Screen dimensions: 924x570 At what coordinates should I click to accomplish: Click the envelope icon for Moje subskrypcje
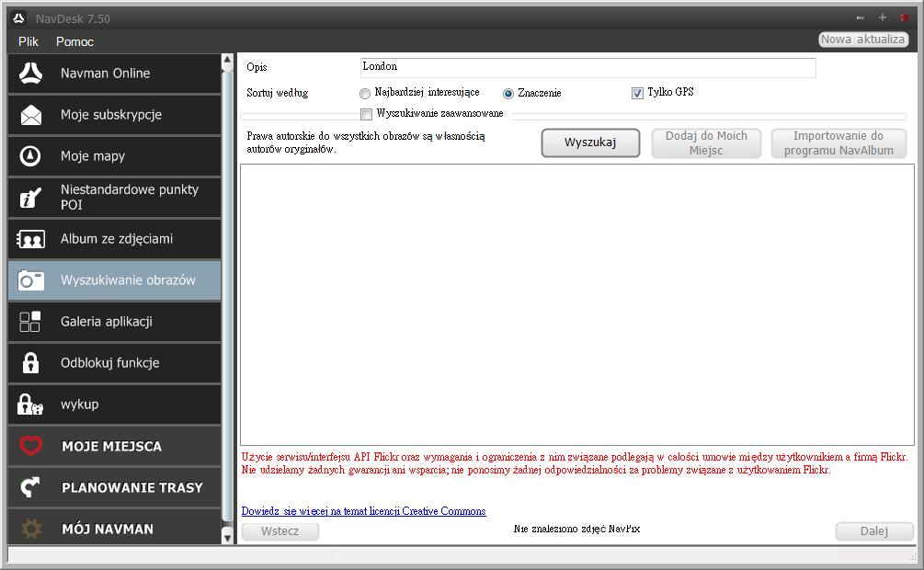pos(30,114)
